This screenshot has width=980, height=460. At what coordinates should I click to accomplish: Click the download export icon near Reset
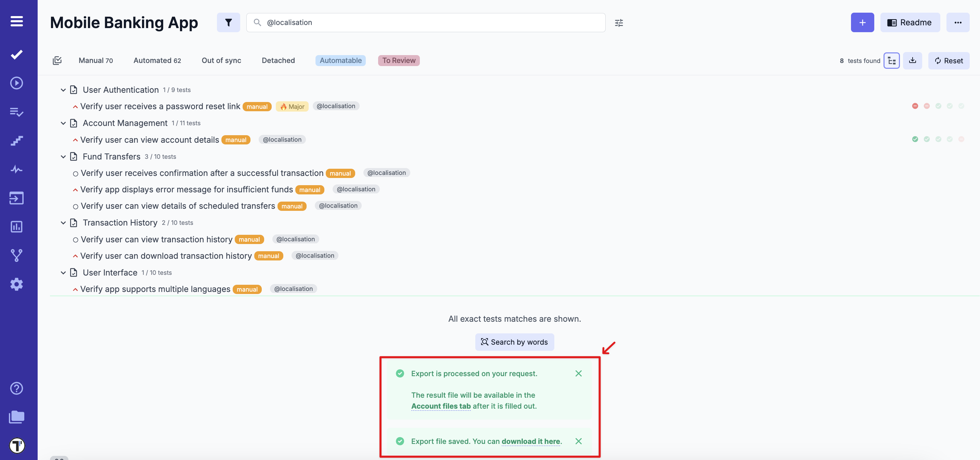(912, 61)
